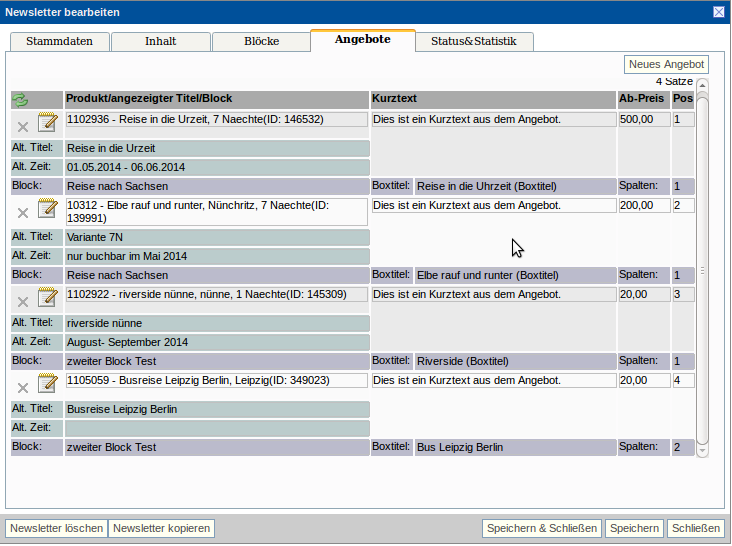Click the Ab-Preis field showing 500,00
This screenshot has width=732, height=546.
coord(642,119)
